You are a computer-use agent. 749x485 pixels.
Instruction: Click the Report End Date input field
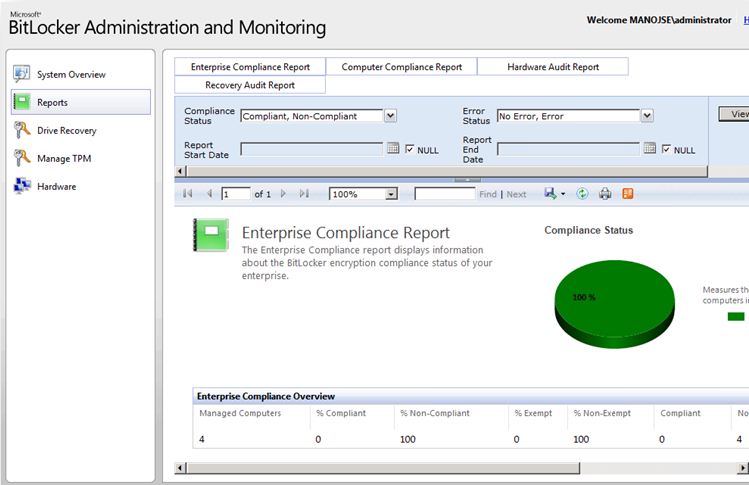coord(568,149)
